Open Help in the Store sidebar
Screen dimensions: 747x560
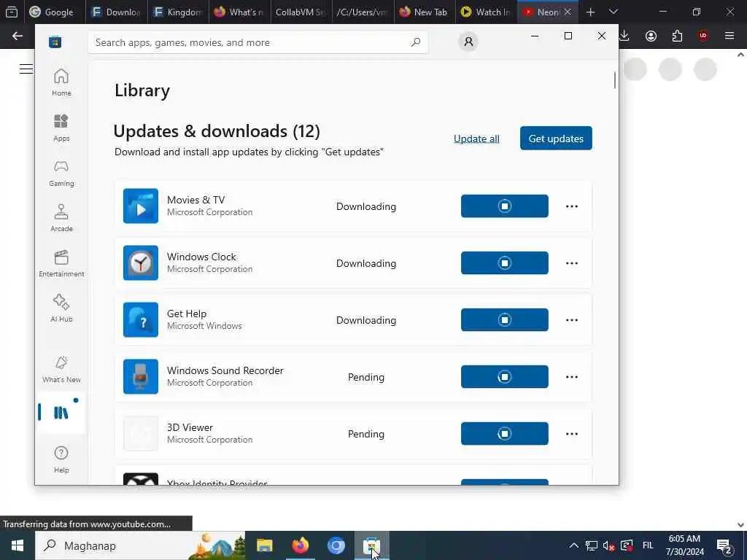pos(61,459)
